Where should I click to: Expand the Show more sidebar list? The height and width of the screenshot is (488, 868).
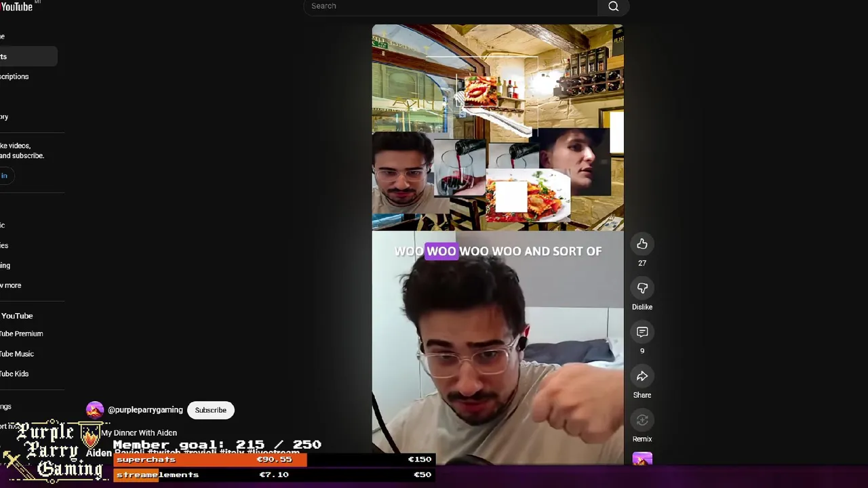tap(11, 285)
